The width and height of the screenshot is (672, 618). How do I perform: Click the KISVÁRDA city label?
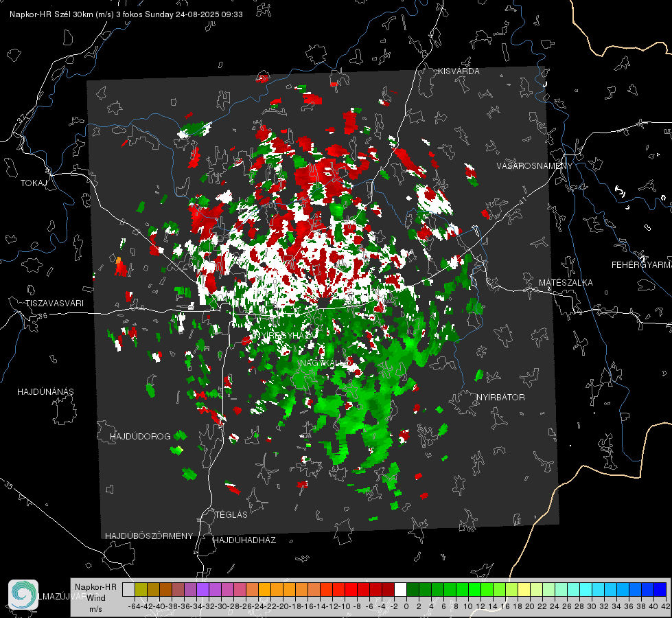pos(459,71)
